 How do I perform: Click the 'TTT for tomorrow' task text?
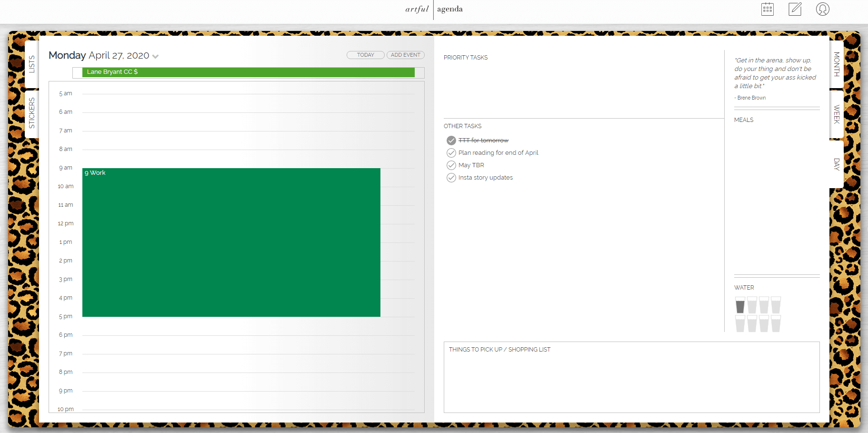(x=483, y=141)
